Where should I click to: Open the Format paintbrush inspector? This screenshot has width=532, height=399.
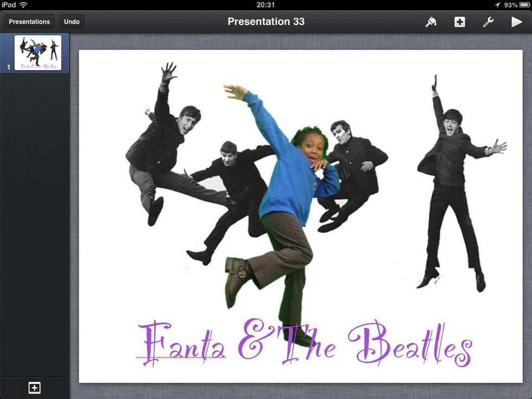pyautogui.click(x=431, y=22)
